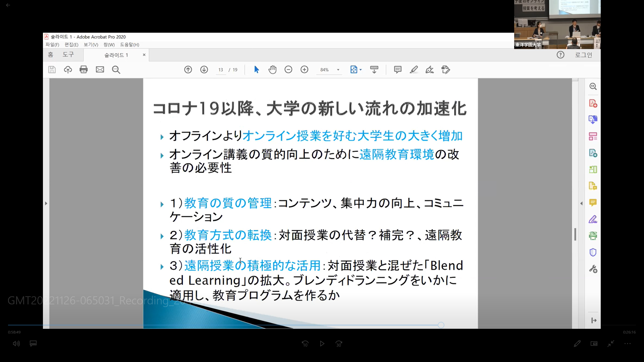The width and height of the screenshot is (644, 362).
Task: Click the search tools magnifier in right pane
Action: pos(593,86)
